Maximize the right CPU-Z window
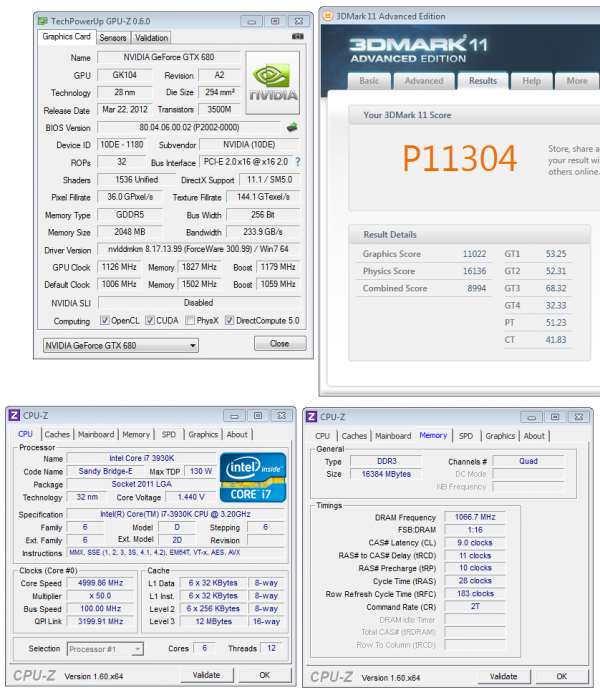The height and width of the screenshot is (695, 600). 555,417
